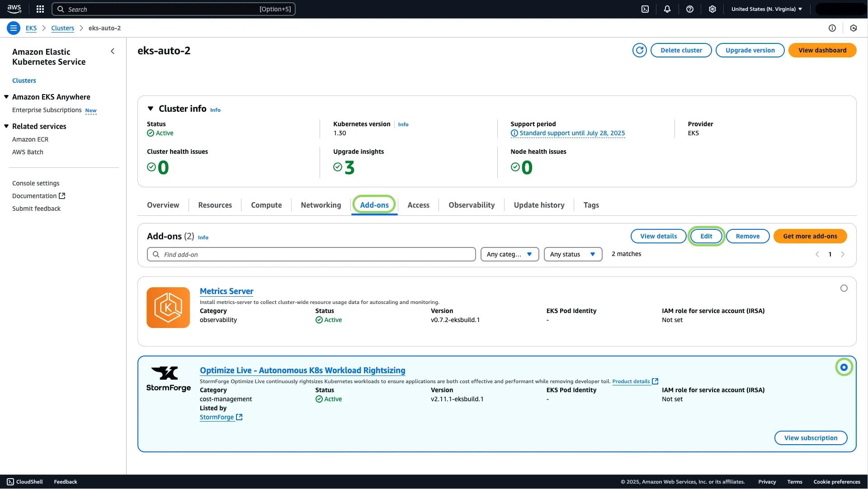
Task: Open the info panel icon near breadcrumb
Action: (832, 28)
